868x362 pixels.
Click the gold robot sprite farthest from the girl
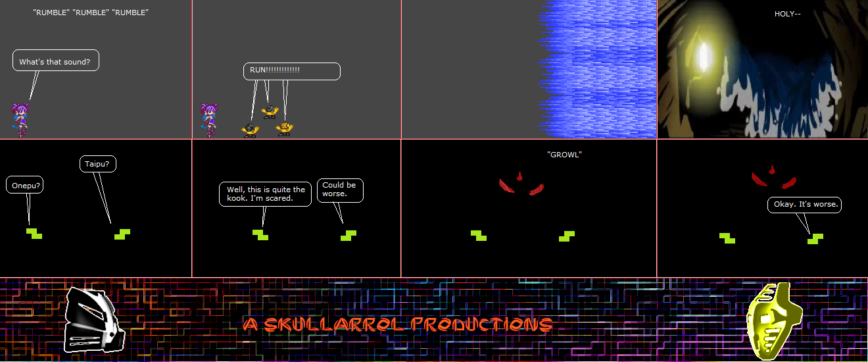tap(284, 129)
